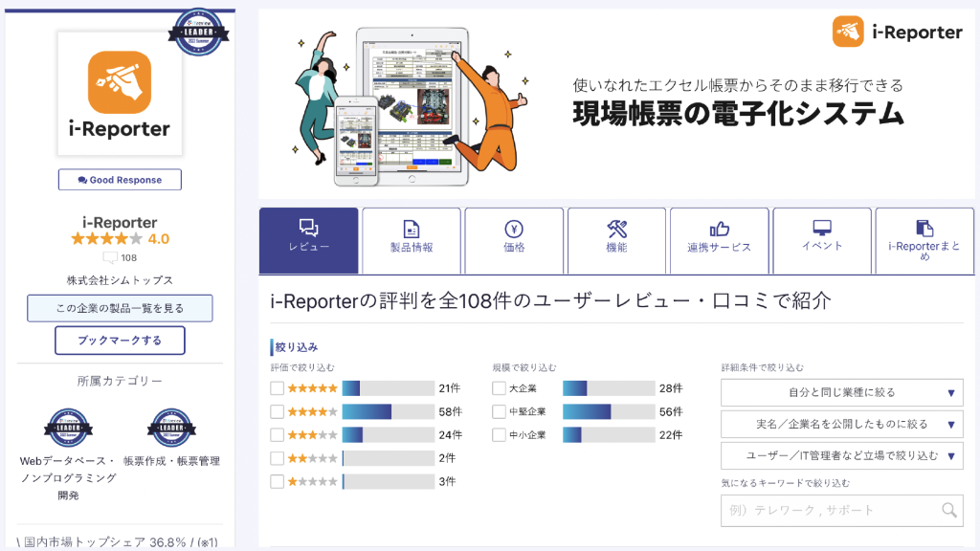Click the ブックマークする button
Screen dimensions: 980x551
pos(120,341)
